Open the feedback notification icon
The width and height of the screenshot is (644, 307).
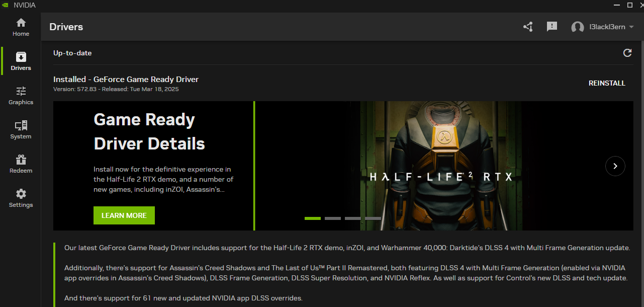click(552, 27)
